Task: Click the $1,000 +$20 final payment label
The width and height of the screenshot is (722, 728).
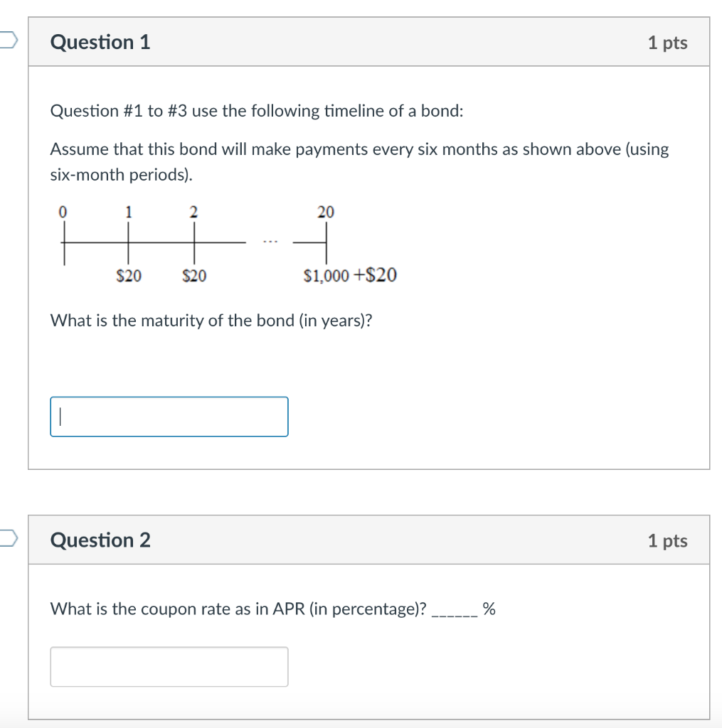Action: pyautogui.click(x=350, y=276)
